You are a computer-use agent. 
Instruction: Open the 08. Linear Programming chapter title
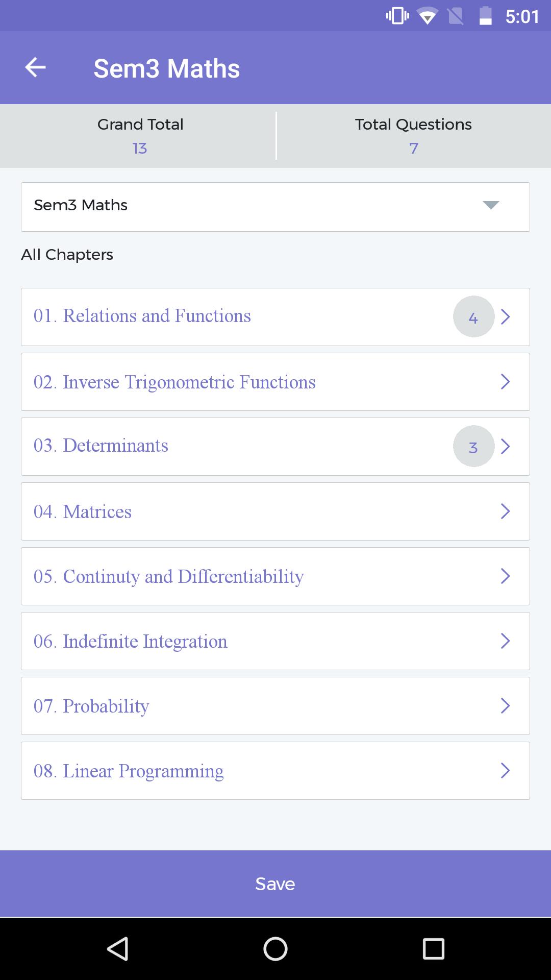pyautogui.click(x=129, y=771)
